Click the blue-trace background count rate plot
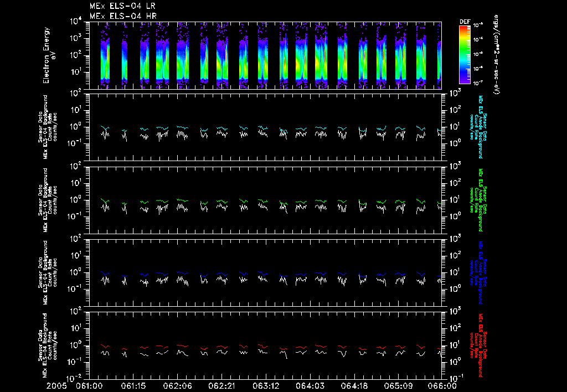This screenshot has width=567, height=392. (265, 272)
